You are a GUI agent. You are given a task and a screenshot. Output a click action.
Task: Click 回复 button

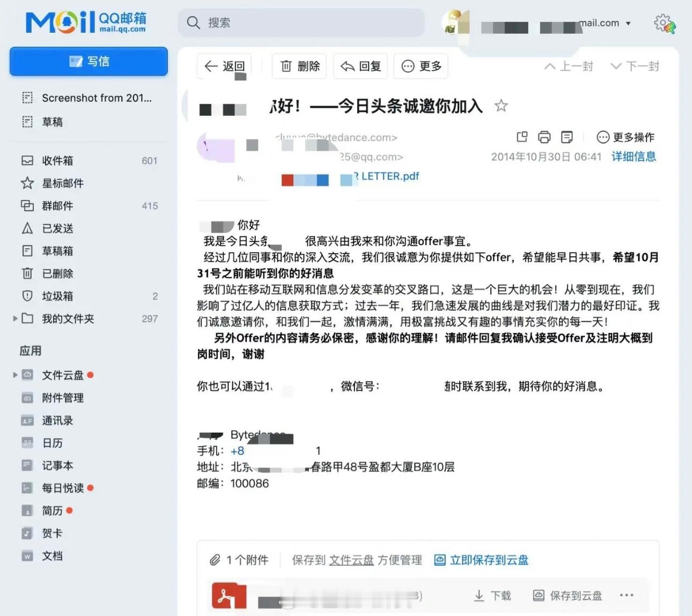pyautogui.click(x=360, y=66)
